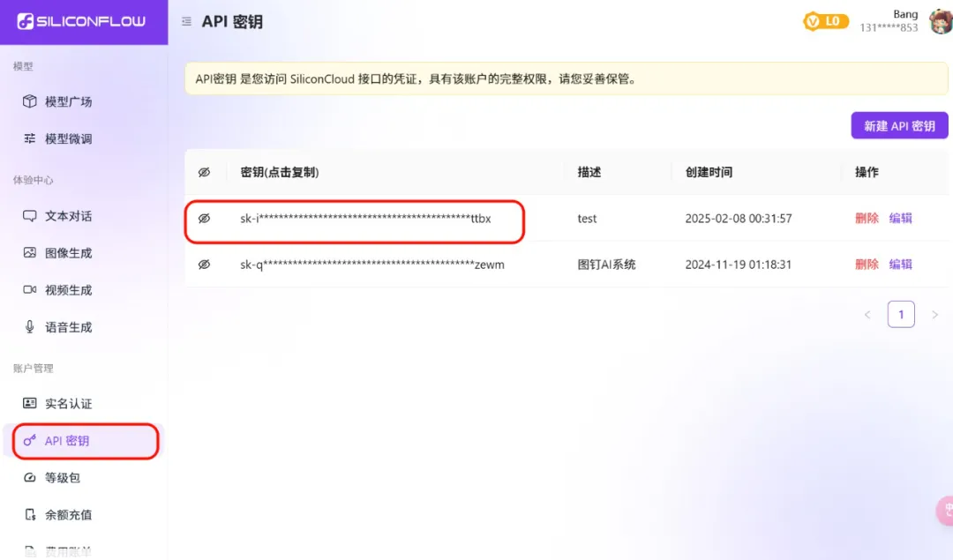Open 实名认证 ID card icon
This screenshot has width=953, height=560.
30,404
